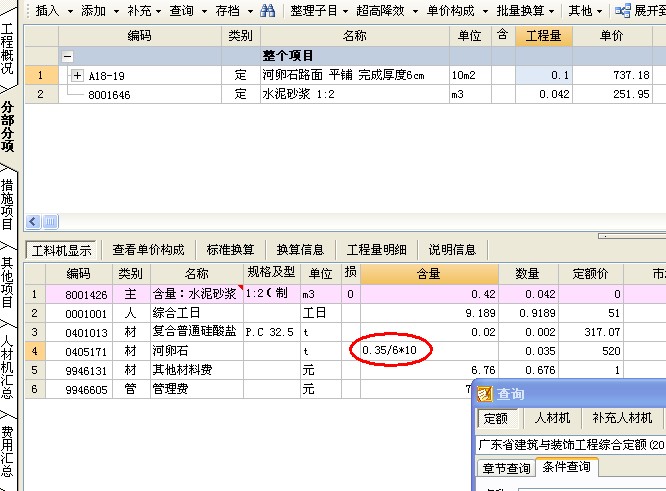Switch to the 措施项目 side tab
Screen dimensions: 666x491
pos(7,204)
